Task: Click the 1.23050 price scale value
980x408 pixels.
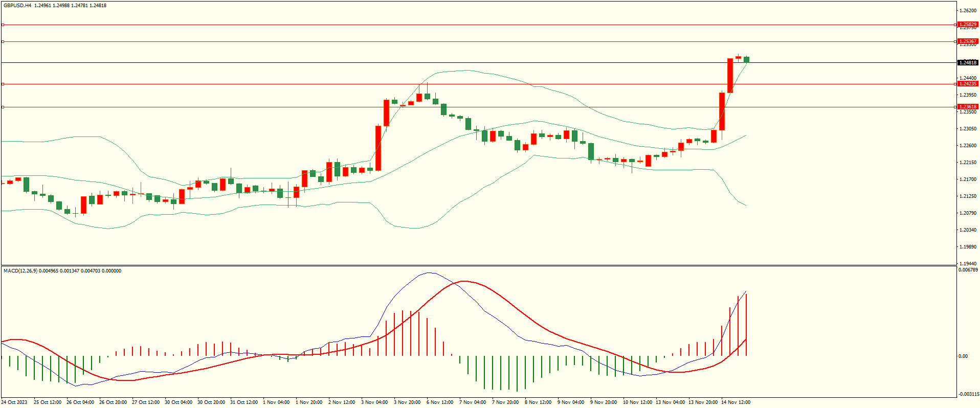Action: (968, 129)
